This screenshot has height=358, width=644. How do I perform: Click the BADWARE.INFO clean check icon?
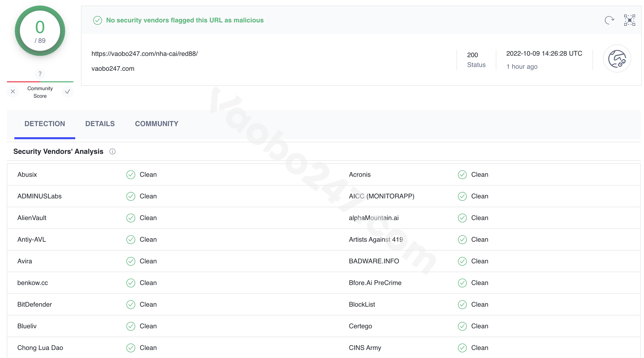462,261
